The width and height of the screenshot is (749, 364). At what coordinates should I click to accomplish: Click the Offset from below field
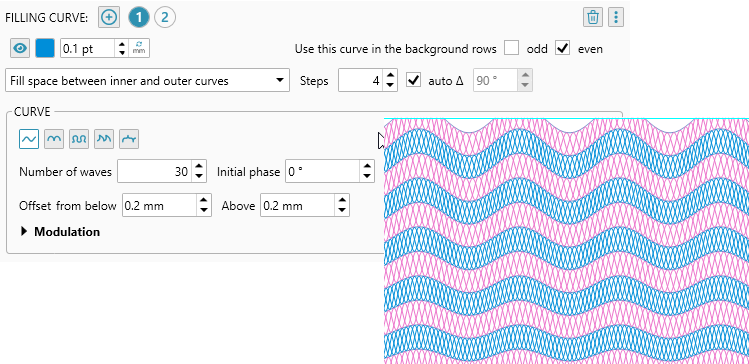tap(160, 205)
